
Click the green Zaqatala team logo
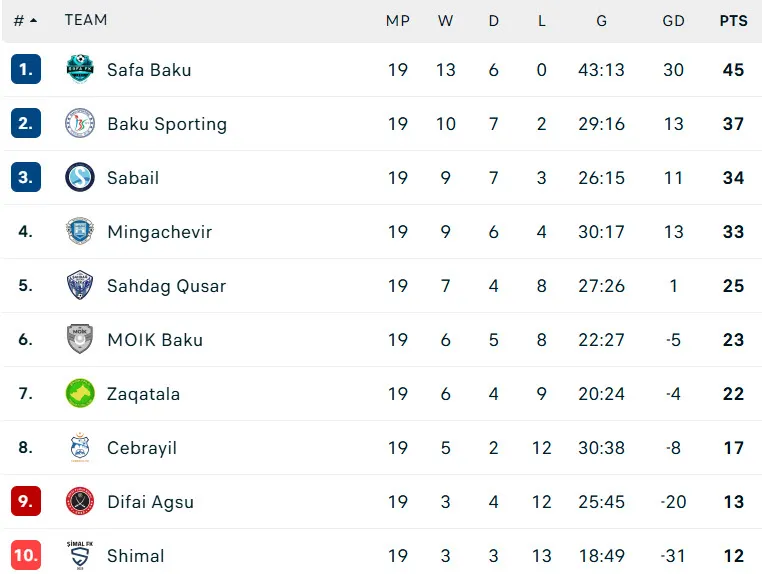click(x=80, y=393)
